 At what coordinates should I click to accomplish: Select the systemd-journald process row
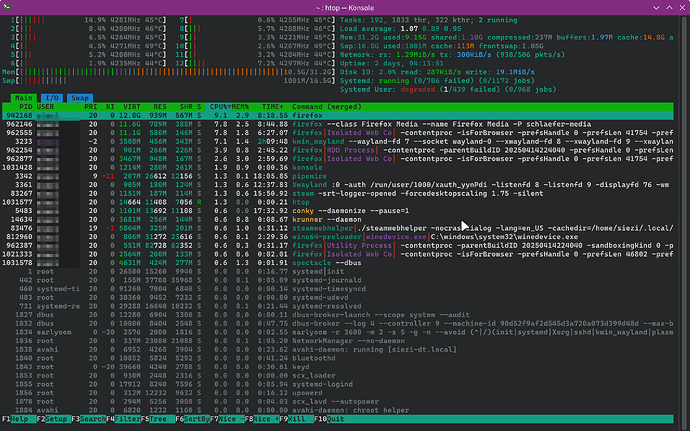click(338, 280)
